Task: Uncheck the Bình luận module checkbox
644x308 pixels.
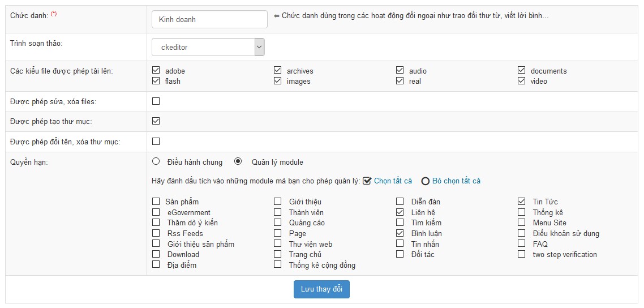Action: click(400, 233)
